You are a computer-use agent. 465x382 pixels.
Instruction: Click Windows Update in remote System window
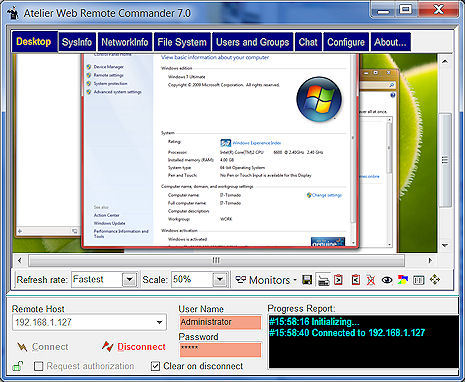coord(109,223)
